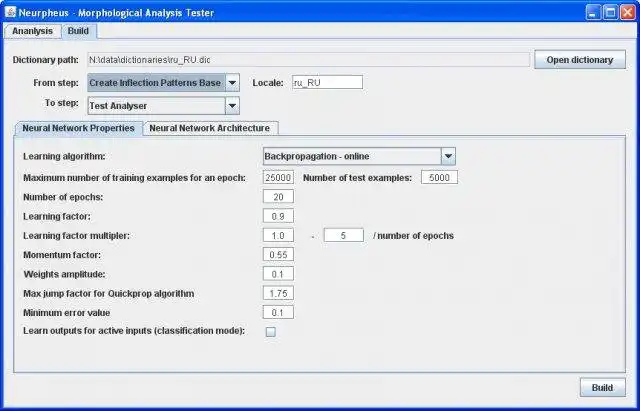Click the Max jump factor field 1.75
The image size is (640, 411).
click(x=278, y=293)
